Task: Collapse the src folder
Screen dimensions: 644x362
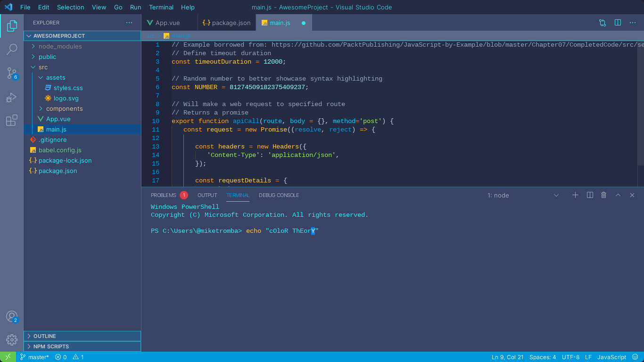Action: (x=83, y=67)
